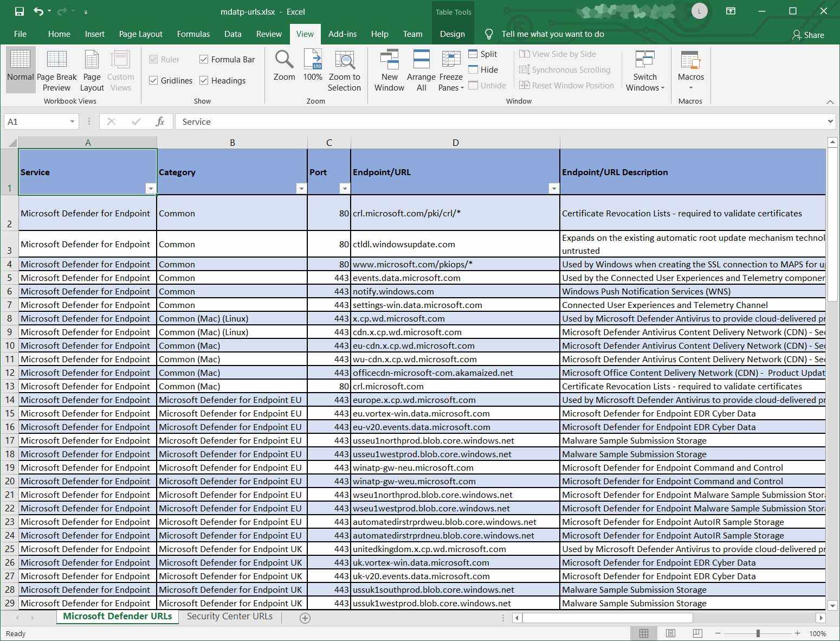Switch to Page Break Preview in status bar
Screen dimensions: 840x641
click(x=697, y=633)
